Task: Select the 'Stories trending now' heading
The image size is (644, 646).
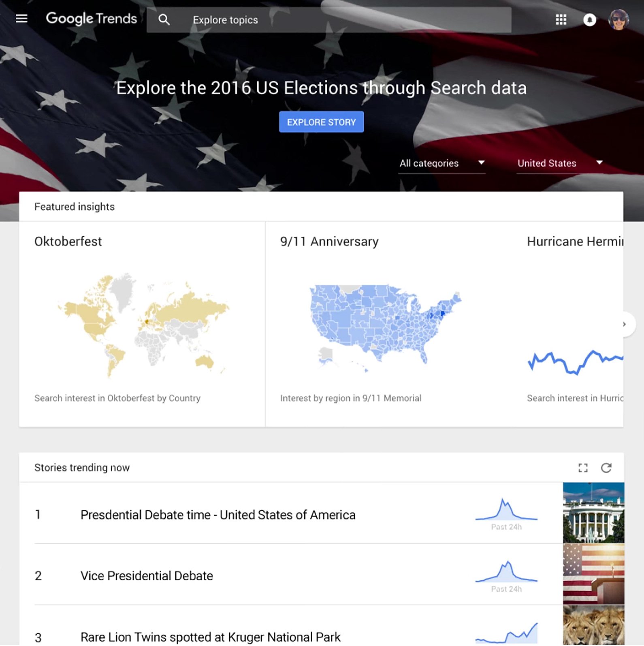Action: click(82, 468)
